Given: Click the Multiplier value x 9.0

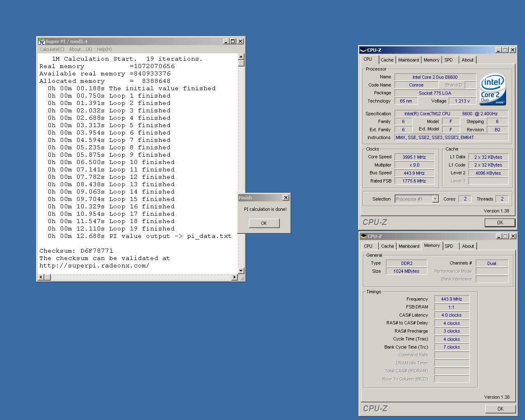Looking at the screenshot, I should [x=414, y=165].
